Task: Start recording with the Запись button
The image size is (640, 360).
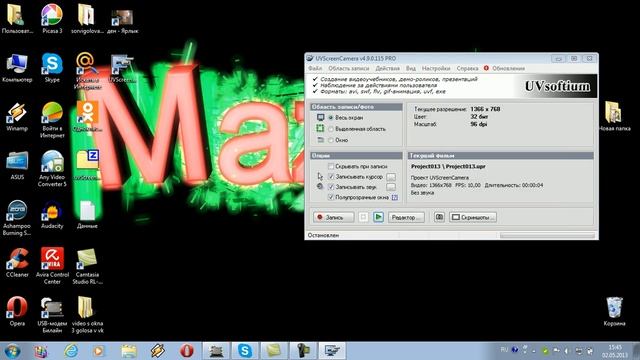Action: click(x=333, y=217)
